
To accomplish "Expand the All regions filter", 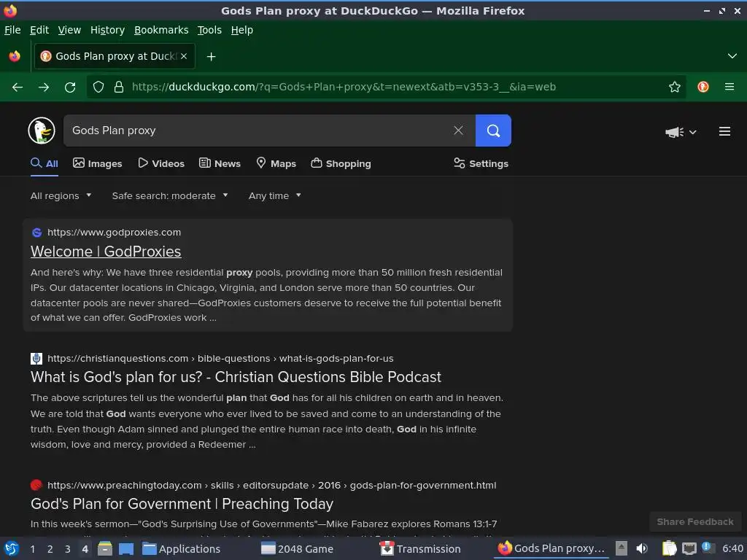I will point(61,195).
